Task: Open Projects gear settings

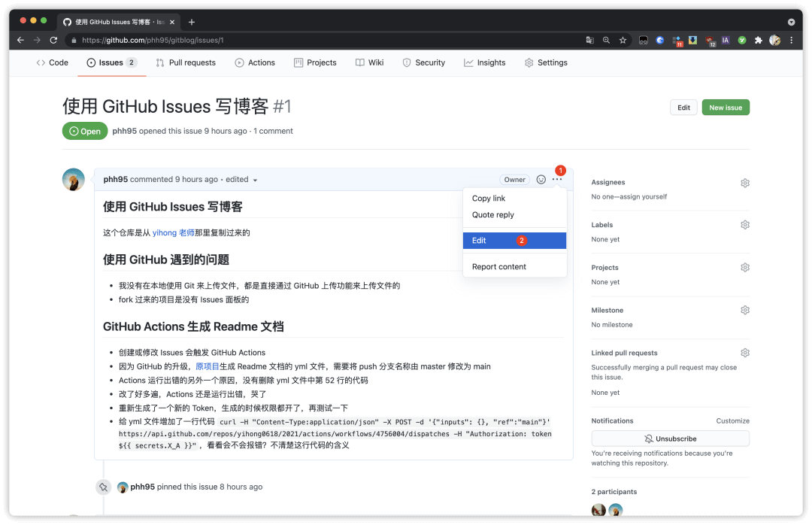Action: pyautogui.click(x=744, y=268)
